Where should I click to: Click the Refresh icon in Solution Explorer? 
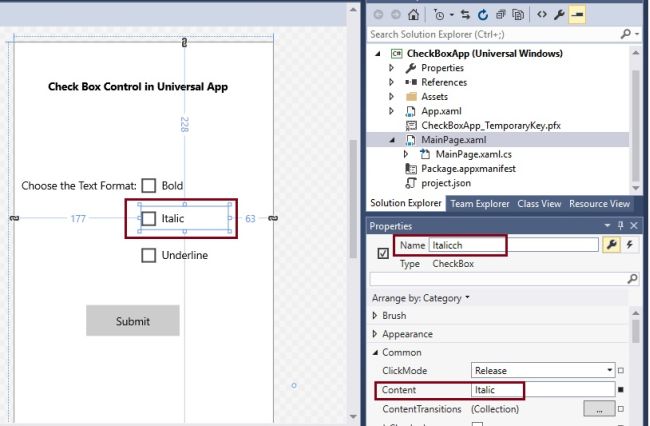point(483,15)
